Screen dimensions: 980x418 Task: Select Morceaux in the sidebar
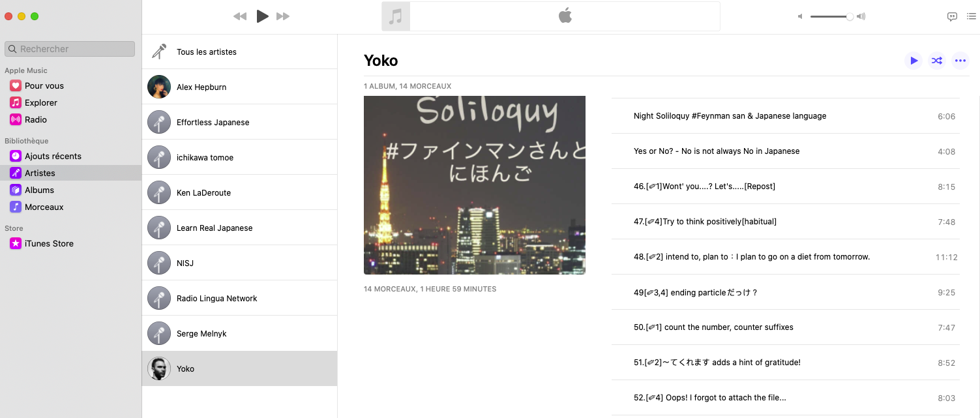coord(70,207)
